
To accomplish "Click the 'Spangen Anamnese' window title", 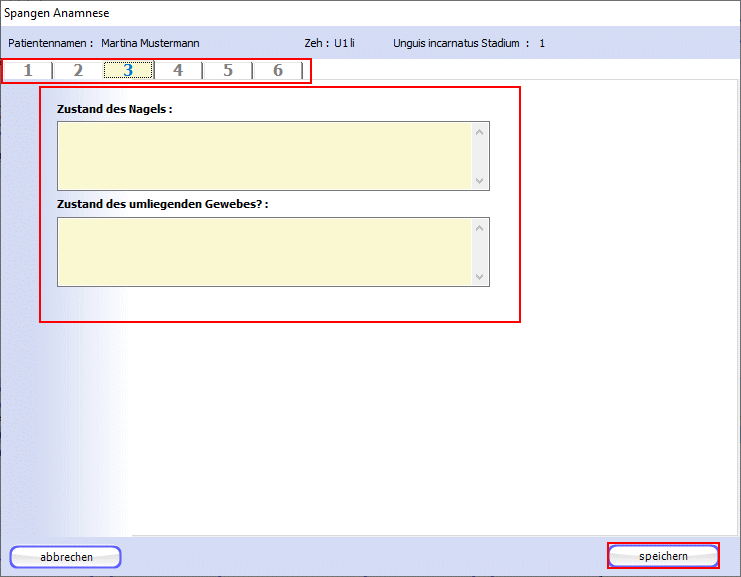I will coord(57,13).
